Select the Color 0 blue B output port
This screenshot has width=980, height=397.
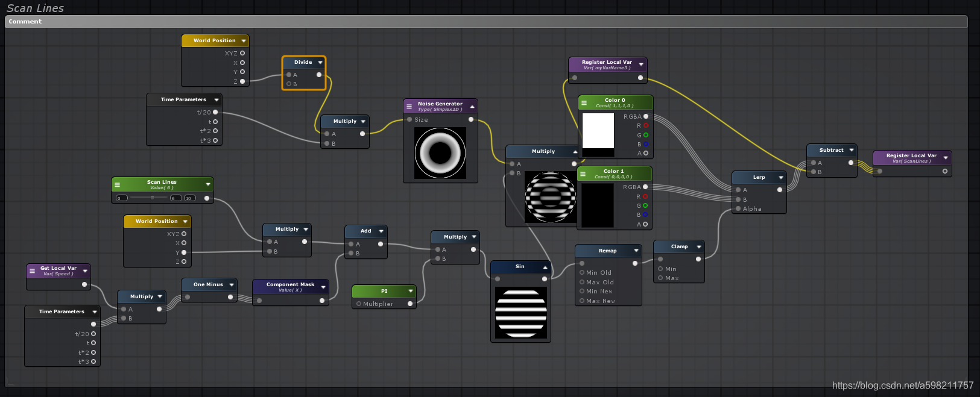pyautogui.click(x=646, y=144)
